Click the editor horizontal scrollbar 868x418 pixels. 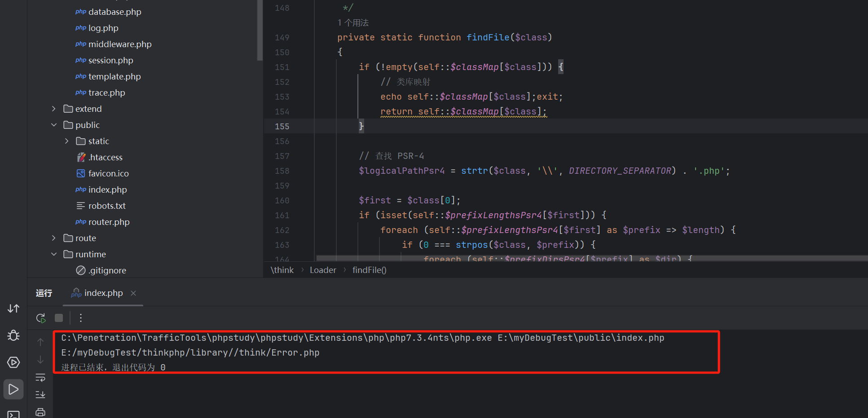pyautogui.click(x=592, y=258)
